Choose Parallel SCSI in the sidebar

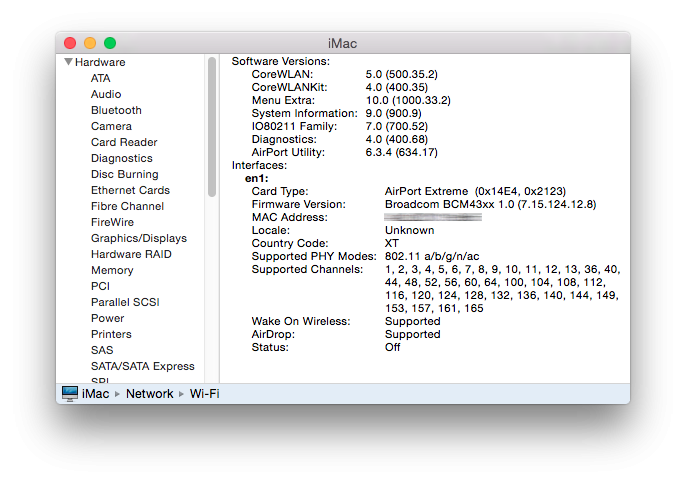click(x=125, y=302)
